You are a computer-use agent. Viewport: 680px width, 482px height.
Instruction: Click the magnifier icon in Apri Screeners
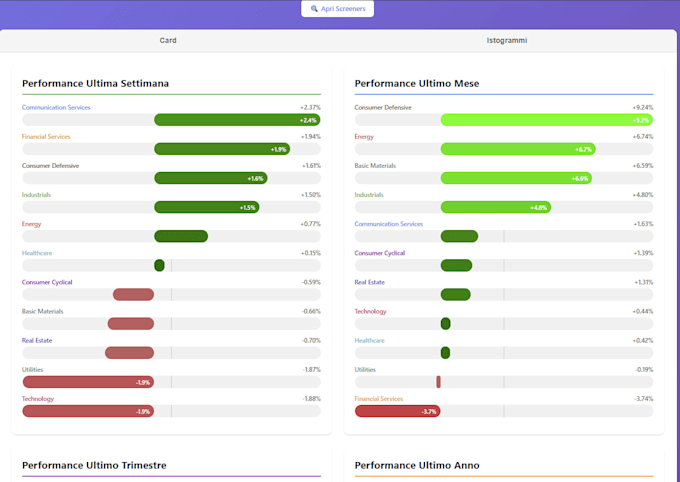314,9
